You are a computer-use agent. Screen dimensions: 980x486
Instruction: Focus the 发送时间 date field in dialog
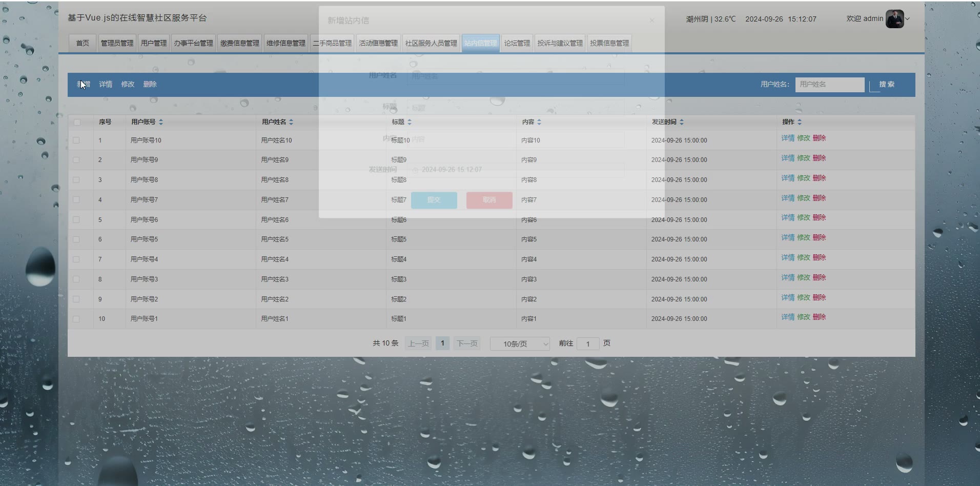(516, 170)
